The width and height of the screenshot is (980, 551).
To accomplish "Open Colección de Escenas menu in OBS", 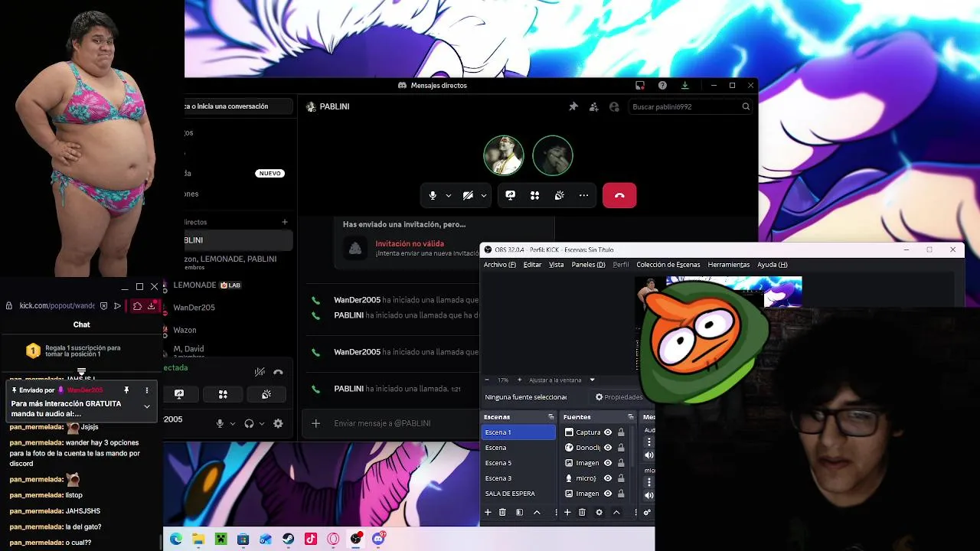I will 668,265.
